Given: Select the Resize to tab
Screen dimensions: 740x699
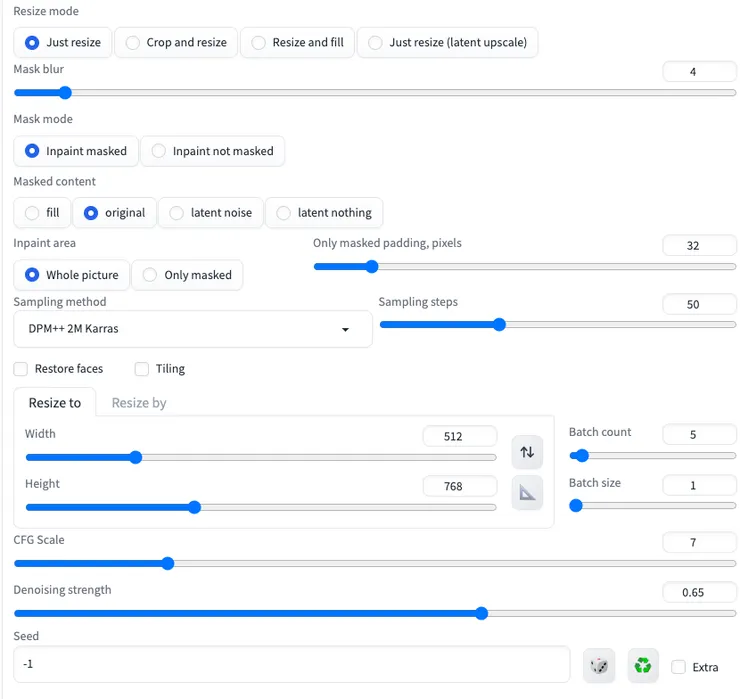Looking at the screenshot, I should pos(55,403).
